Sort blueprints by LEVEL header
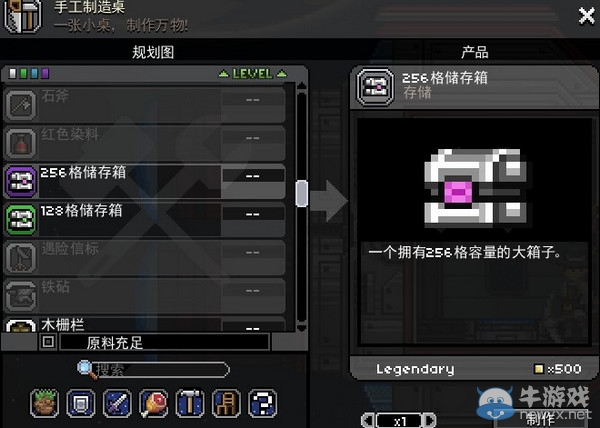 pyautogui.click(x=252, y=73)
